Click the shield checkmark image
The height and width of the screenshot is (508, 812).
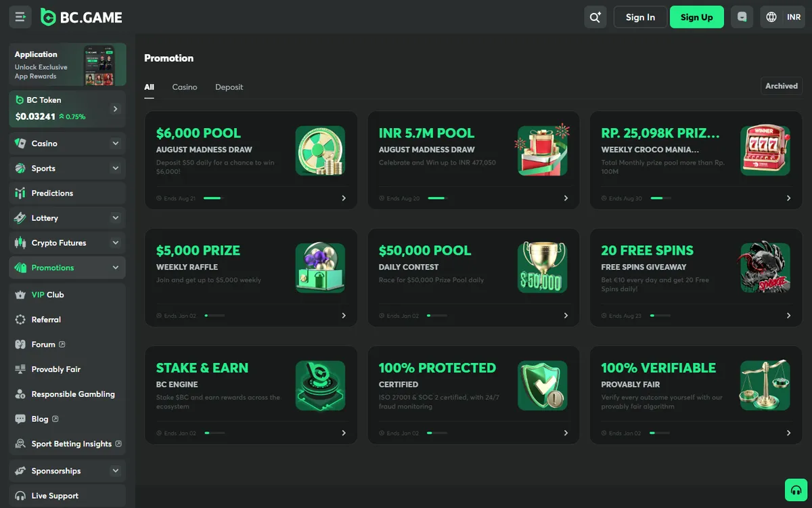point(543,385)
